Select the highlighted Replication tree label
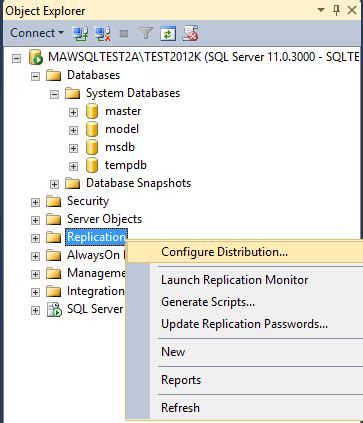This screenshot has width=363, height=423. coord(96,237)
